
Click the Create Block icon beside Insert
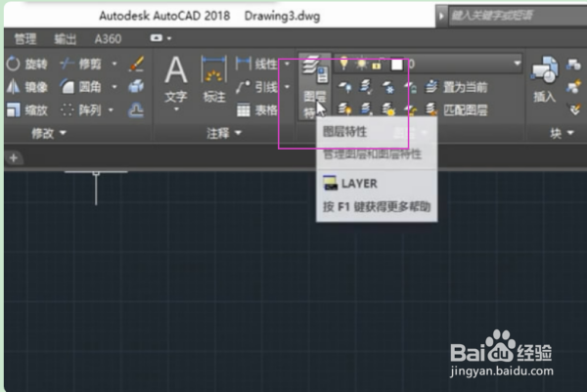(573, 65)
